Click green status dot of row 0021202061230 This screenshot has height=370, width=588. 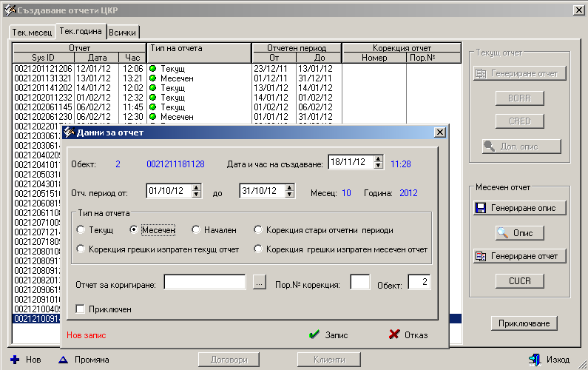coord(152,117)
